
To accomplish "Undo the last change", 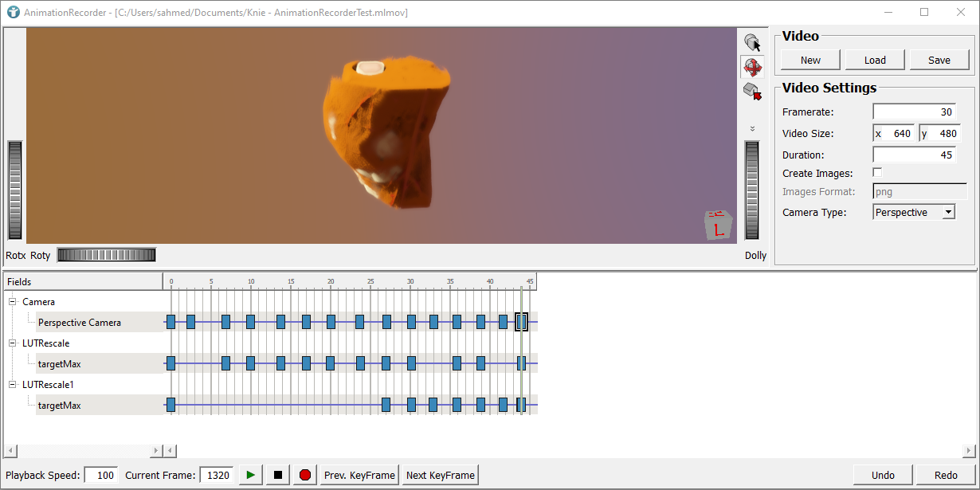I will tap(882, 474).
